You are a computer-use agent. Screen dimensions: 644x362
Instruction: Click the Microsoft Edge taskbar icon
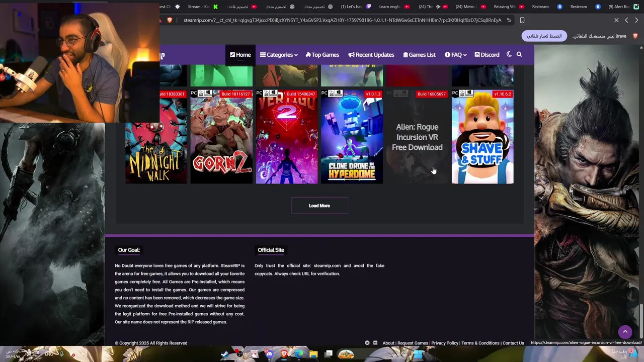point(299,354)
